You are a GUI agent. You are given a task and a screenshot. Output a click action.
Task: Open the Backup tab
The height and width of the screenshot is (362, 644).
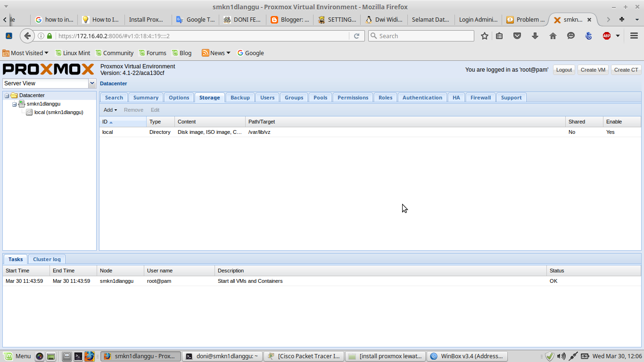240,98
